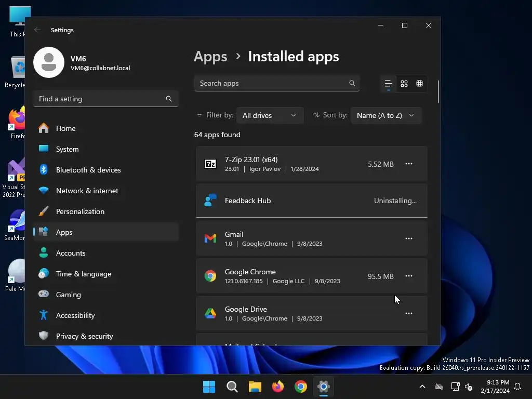
Task: Switch to table view layout icon
Action: [x=419, y=84]
